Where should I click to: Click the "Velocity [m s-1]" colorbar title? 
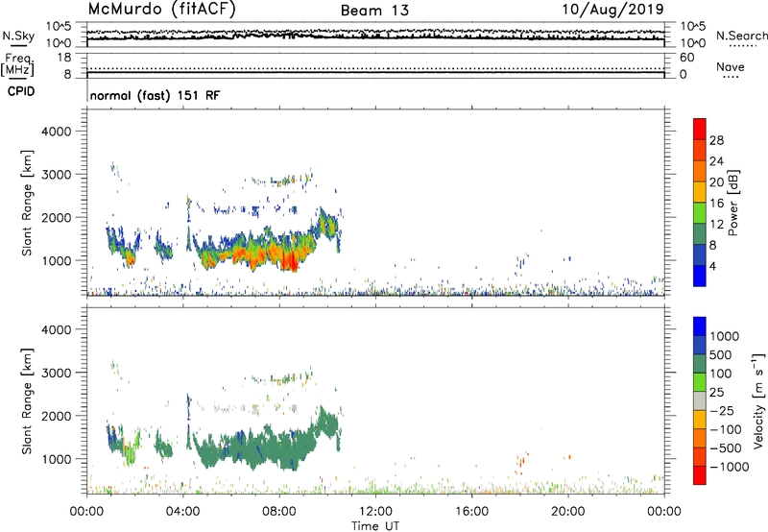point(757,400)
